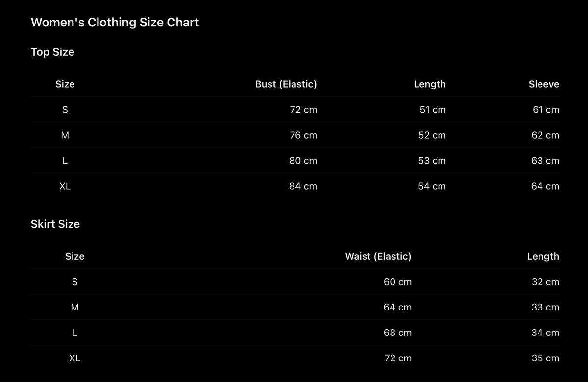Screen dimensions: 588x382
Task: Click the 61 cm sleeve value
Action: click(546, 110)
